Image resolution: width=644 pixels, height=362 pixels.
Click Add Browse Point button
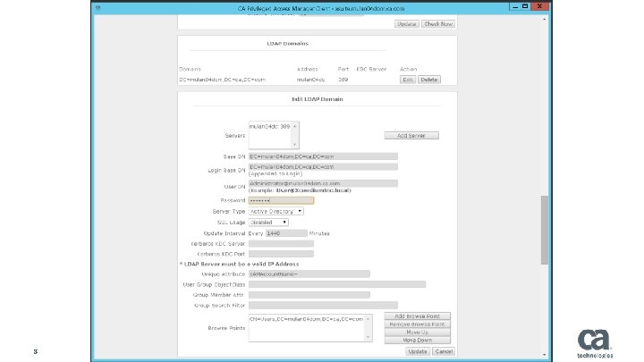click(418, 316)
